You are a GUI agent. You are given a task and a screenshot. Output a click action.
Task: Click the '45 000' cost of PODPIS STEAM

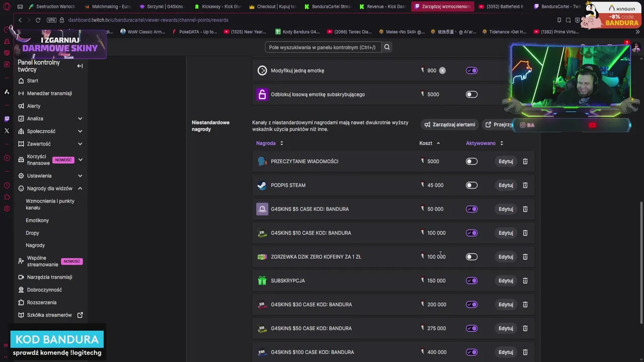[x=435, y=185]
